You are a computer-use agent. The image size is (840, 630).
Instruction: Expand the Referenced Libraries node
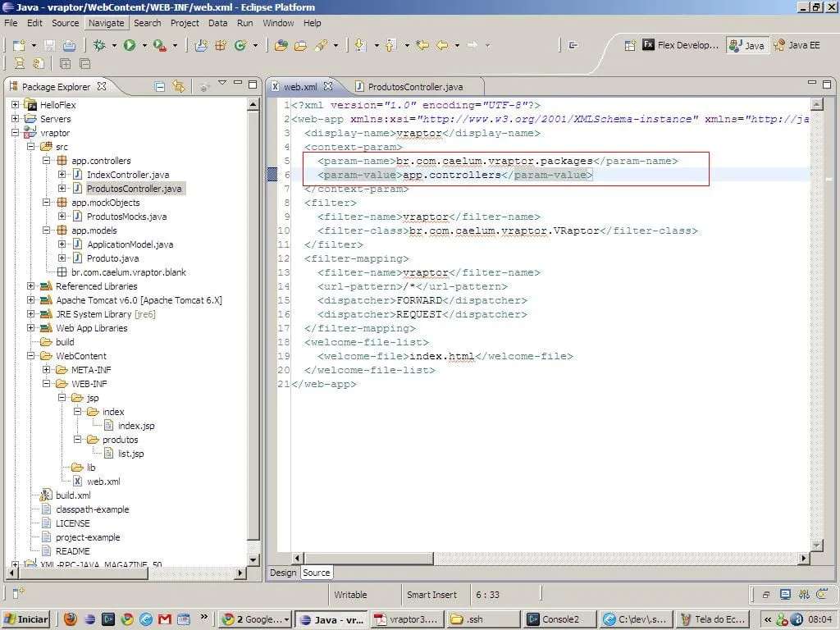(31, 286)
